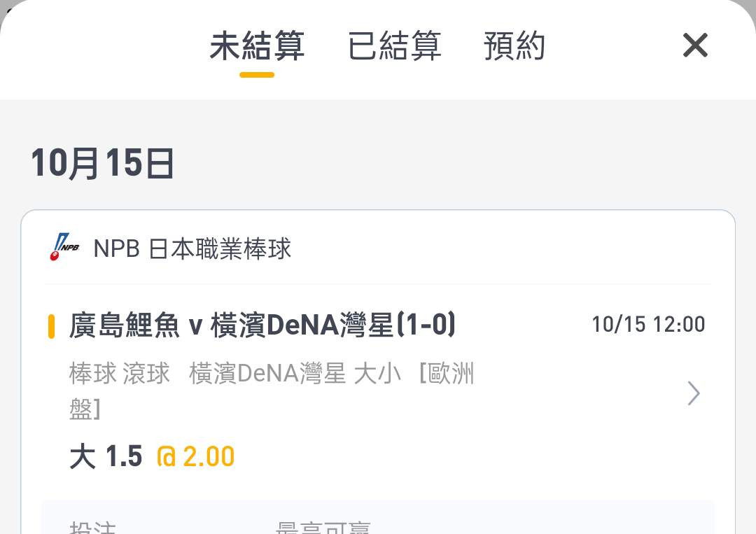Tap the yellow marker beside match title
The width and height of the screenshot is (756, 534).
[x=51, y=326]
